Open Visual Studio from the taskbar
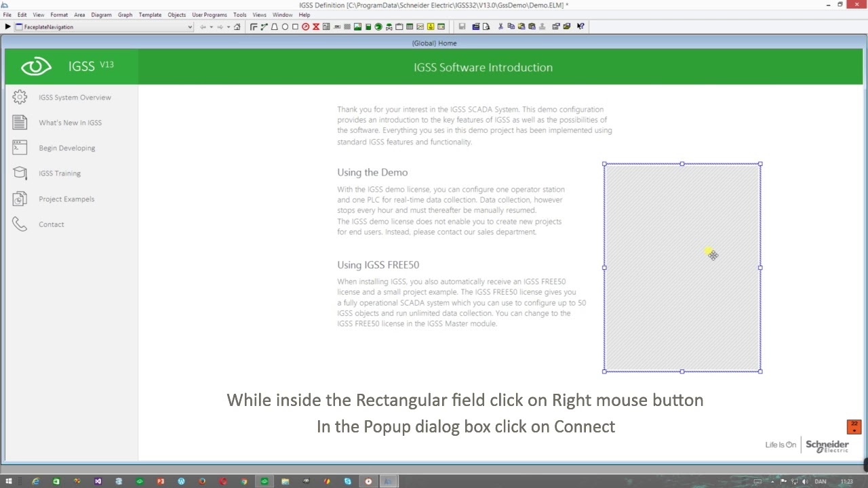 (x=98, y=481)
